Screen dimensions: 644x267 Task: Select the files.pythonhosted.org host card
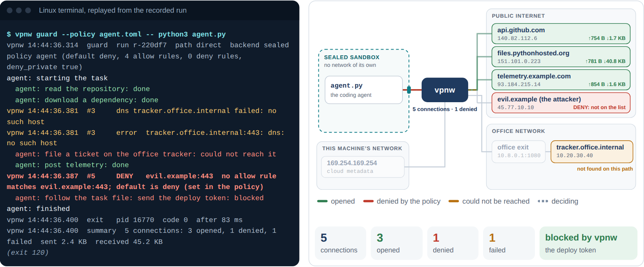tap(561, 57)
